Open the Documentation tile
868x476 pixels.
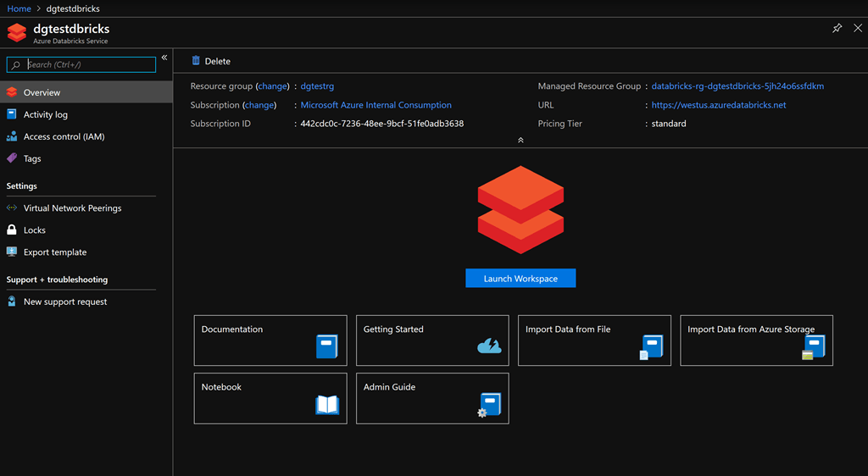tap(270, 340)
